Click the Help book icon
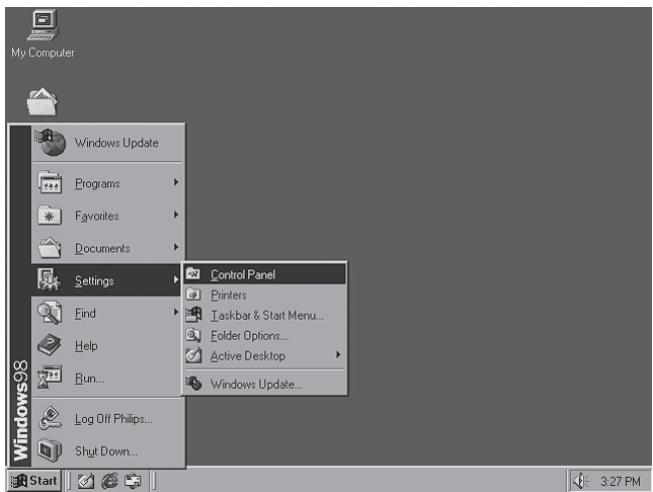This screenshot has height=492, width=653. (49, 345)
